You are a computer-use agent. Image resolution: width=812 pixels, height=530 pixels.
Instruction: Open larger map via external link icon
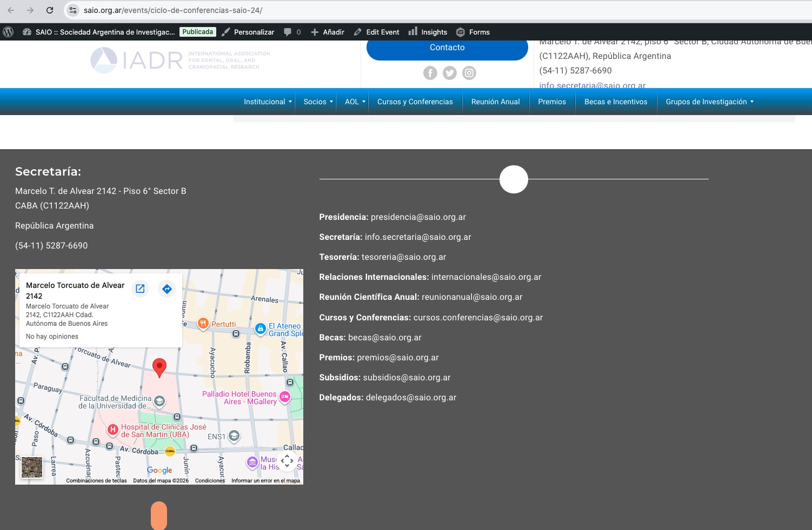[140, 289]
